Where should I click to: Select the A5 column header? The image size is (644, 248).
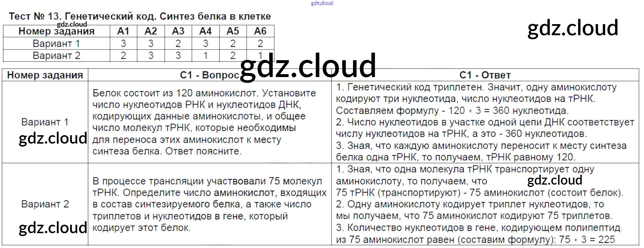pos(233,31)
